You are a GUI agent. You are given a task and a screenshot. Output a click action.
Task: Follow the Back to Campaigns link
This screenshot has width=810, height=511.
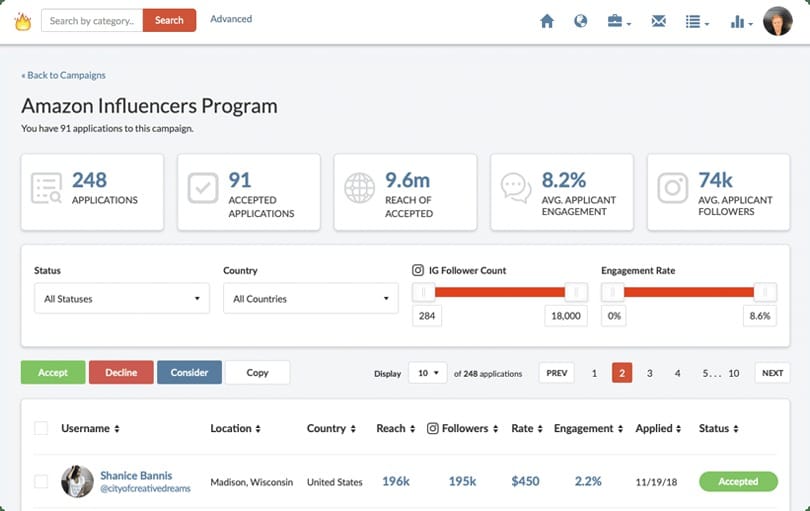click(x=63, y=75)
